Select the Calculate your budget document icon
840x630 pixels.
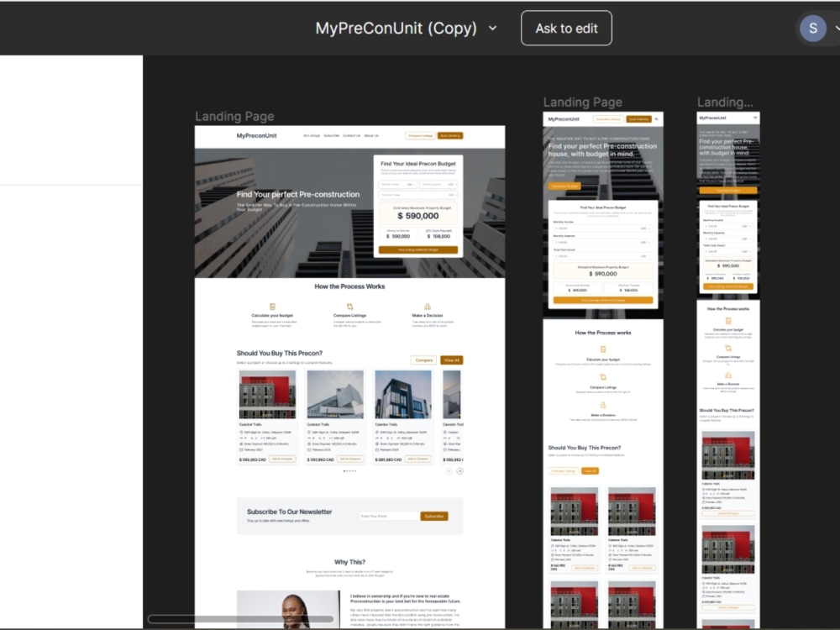click(x=273, y=307)
